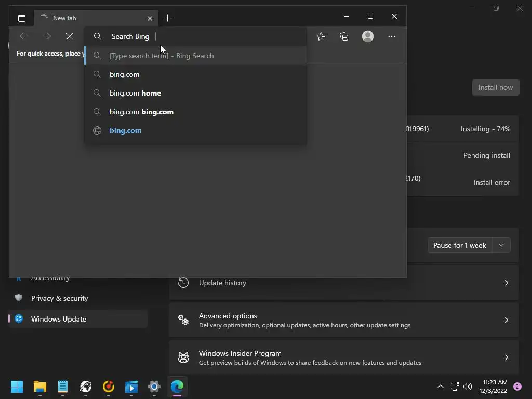Select the first bing.com search suggestion
Screen dimensions: 532x399
[x=195, y=74]
